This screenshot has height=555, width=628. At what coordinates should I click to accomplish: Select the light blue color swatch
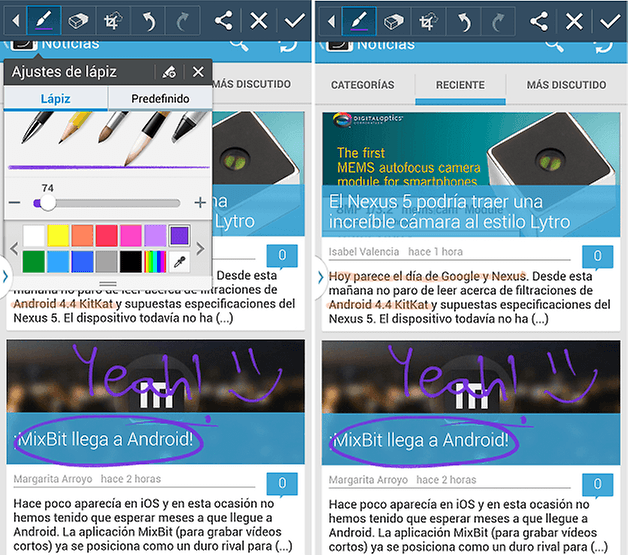(58, 262)
